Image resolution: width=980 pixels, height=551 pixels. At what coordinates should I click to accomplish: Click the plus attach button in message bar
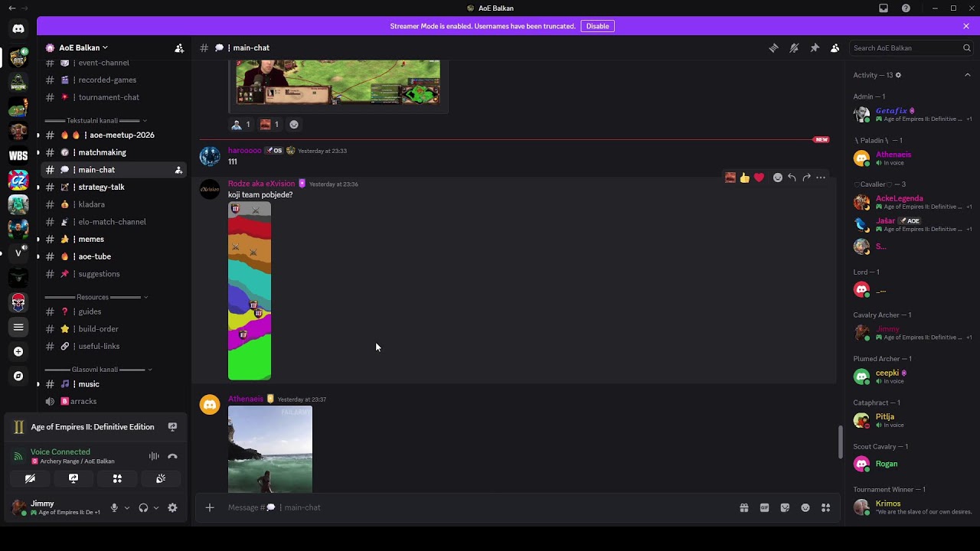coord(209,507)
